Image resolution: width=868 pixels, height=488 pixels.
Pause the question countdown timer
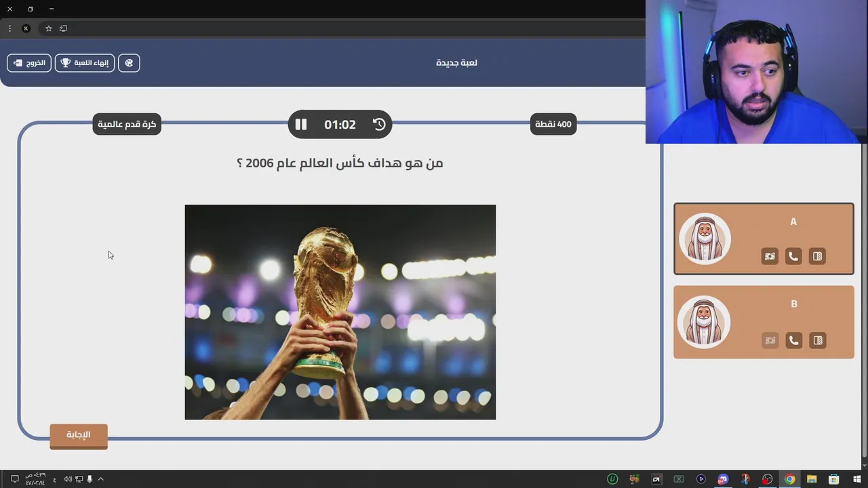[301, 125]
